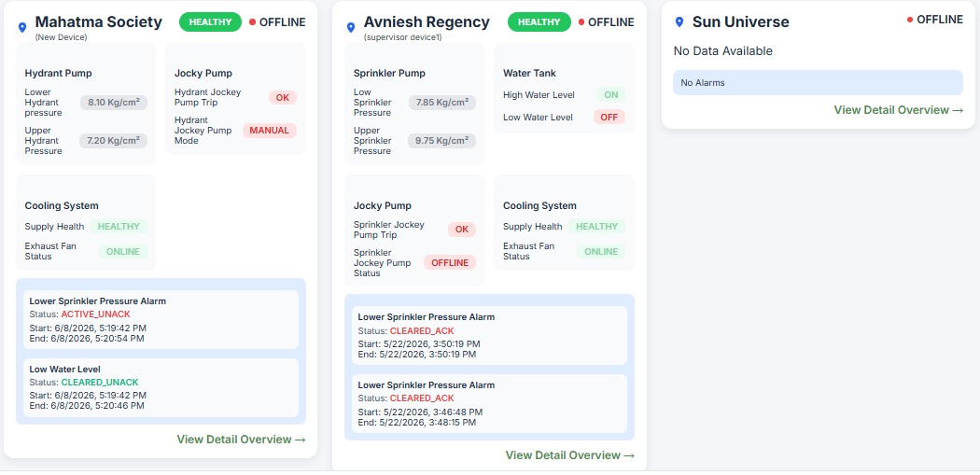Screen dimensions: 980x475
Task: Select the Mahatma Society title
Action: (x=98, y=21)
